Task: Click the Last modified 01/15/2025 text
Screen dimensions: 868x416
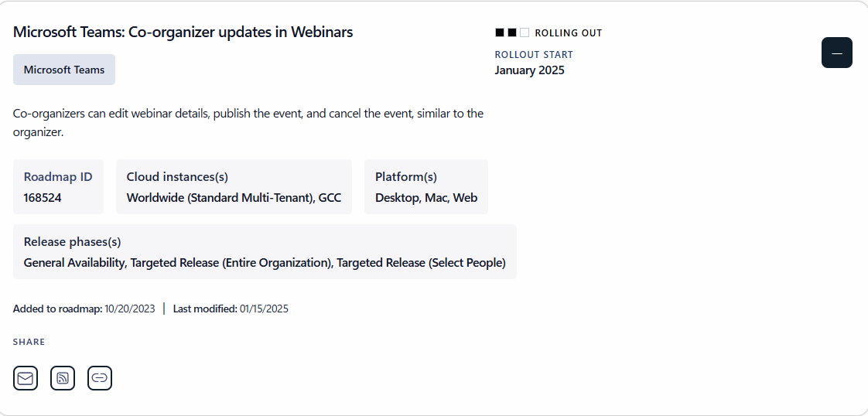Action: click(x=231, y=309)
